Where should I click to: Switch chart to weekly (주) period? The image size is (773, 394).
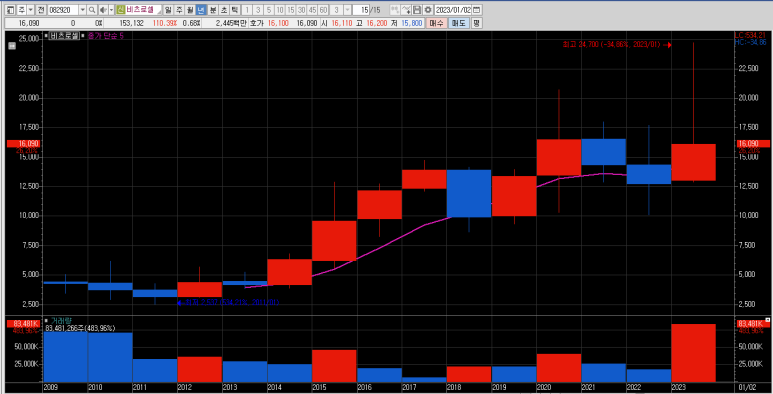179,10
